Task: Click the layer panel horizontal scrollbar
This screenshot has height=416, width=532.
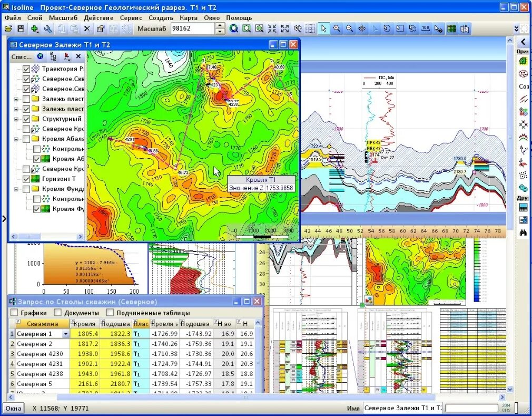Action: coord(47,237)
